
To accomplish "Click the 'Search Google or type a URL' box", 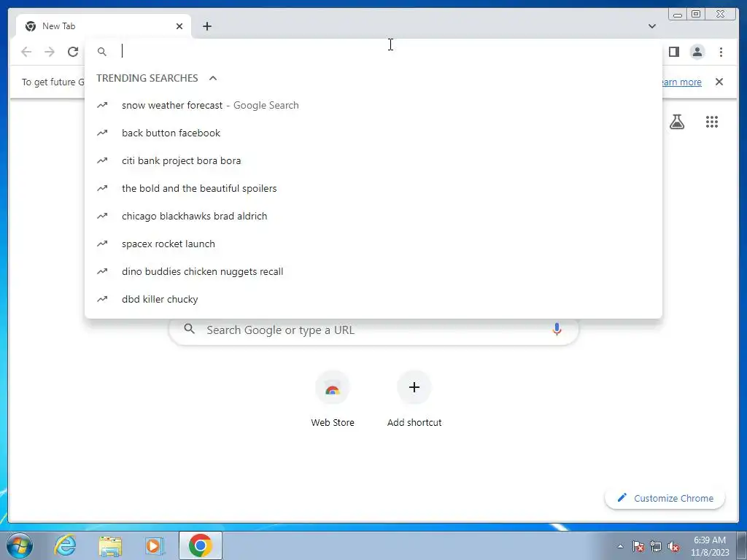I will [x=373, y=330].
